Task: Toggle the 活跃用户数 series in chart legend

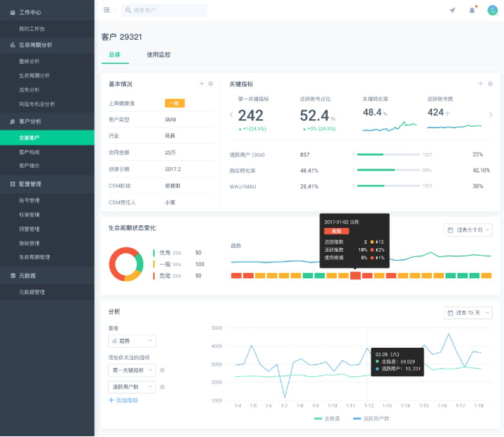Action: (x=373, y=418)
